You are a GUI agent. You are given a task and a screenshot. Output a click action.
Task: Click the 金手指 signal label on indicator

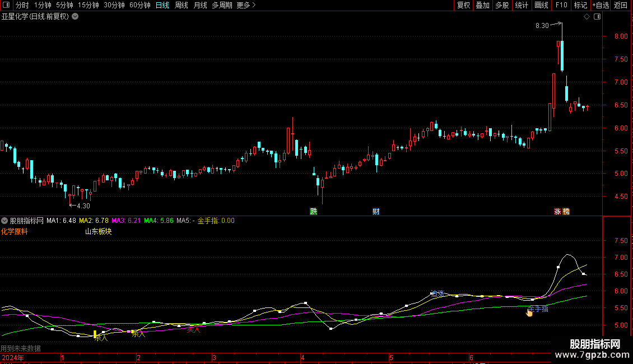(538, 309)
